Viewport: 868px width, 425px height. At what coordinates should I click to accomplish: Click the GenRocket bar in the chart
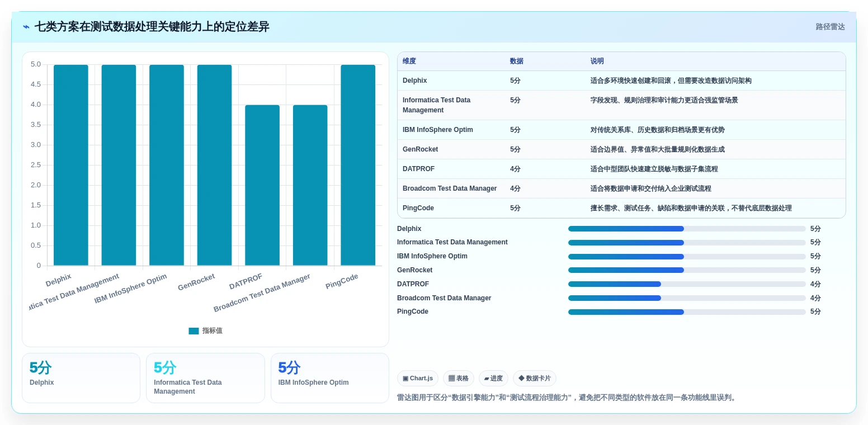[214, 165]
